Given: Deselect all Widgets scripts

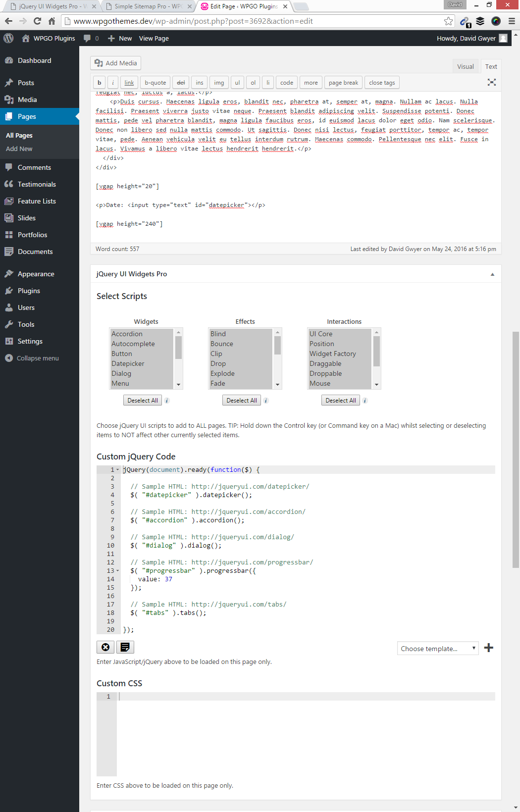Looking at the screenshot, I should [x=143, y=401].
